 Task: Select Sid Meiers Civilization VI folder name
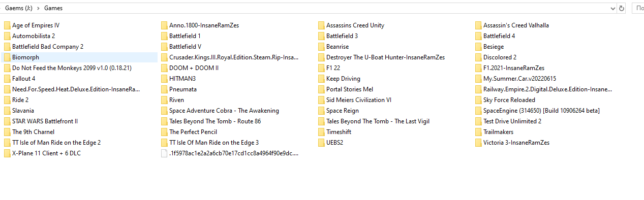[359, 100]
